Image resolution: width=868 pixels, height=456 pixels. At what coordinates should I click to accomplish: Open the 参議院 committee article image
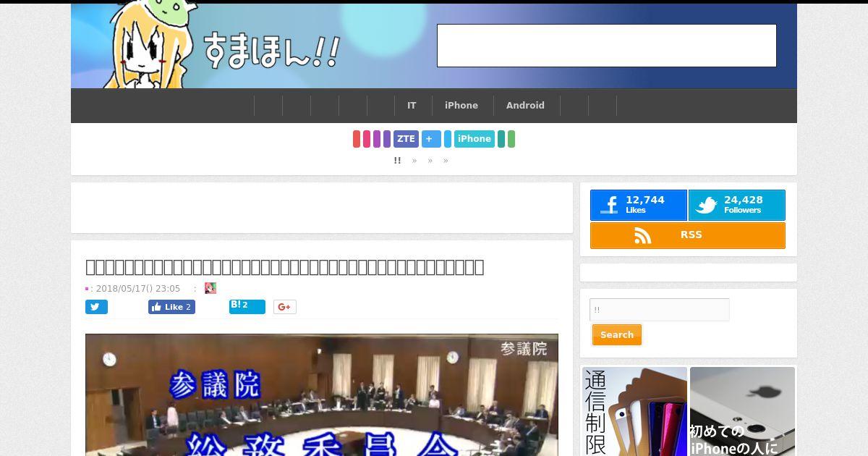[x=322, y=394]
